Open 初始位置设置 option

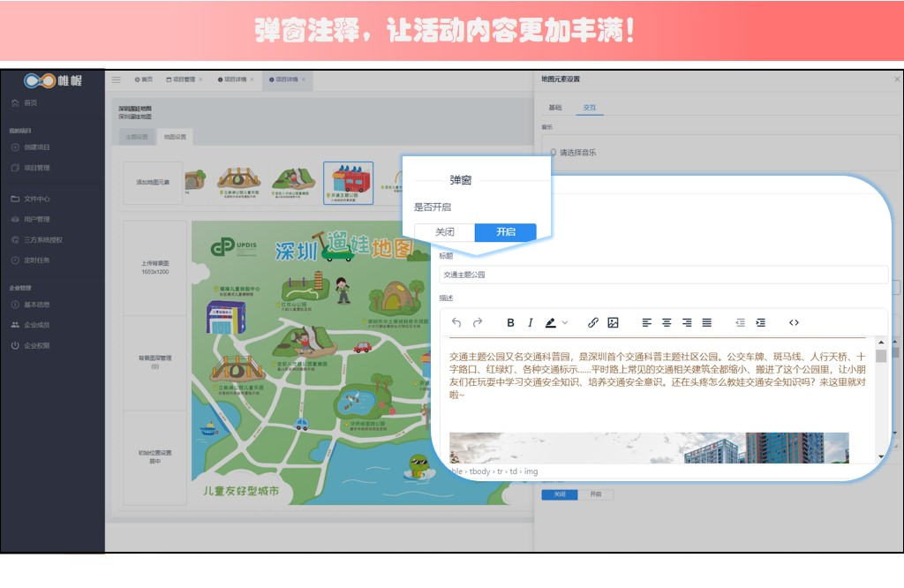point(155,457)
